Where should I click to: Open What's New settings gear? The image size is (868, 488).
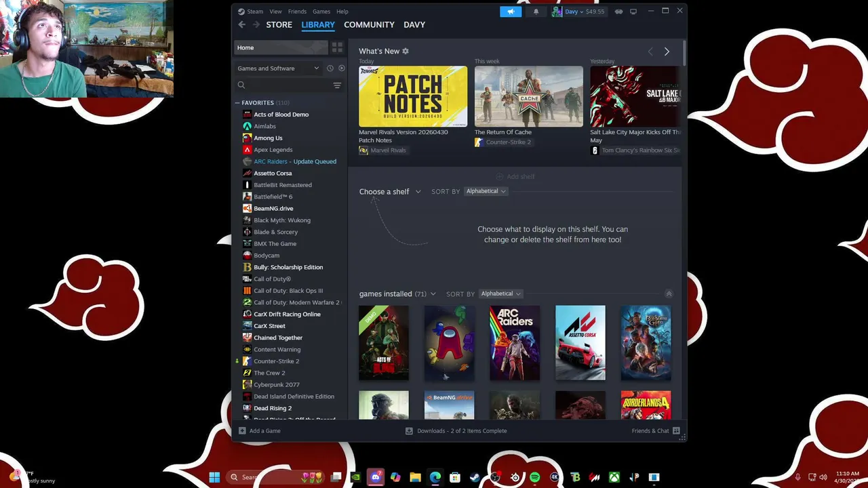click(406, 51)
